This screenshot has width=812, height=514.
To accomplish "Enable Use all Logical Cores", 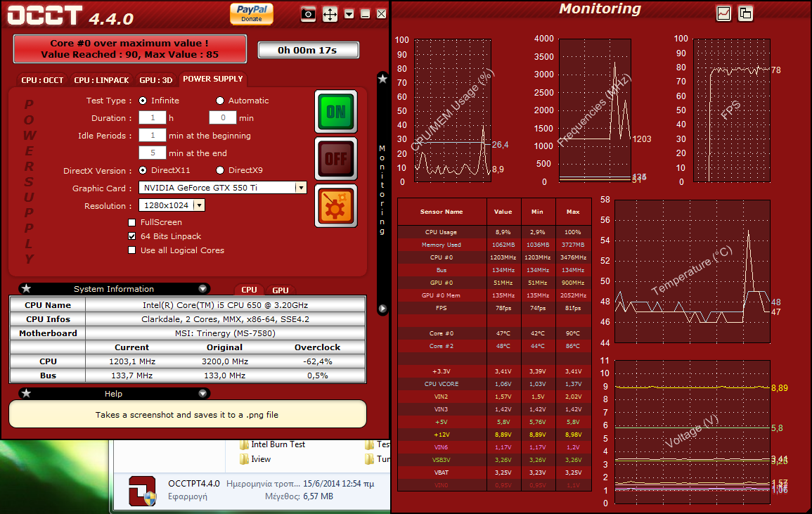I will (x=131, y=250).
